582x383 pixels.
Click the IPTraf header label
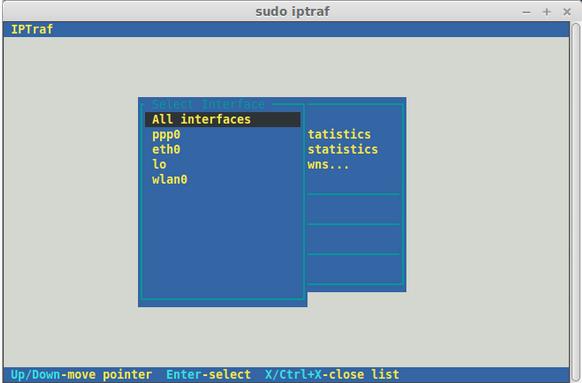pyautogui.click(x=32, y=29)
